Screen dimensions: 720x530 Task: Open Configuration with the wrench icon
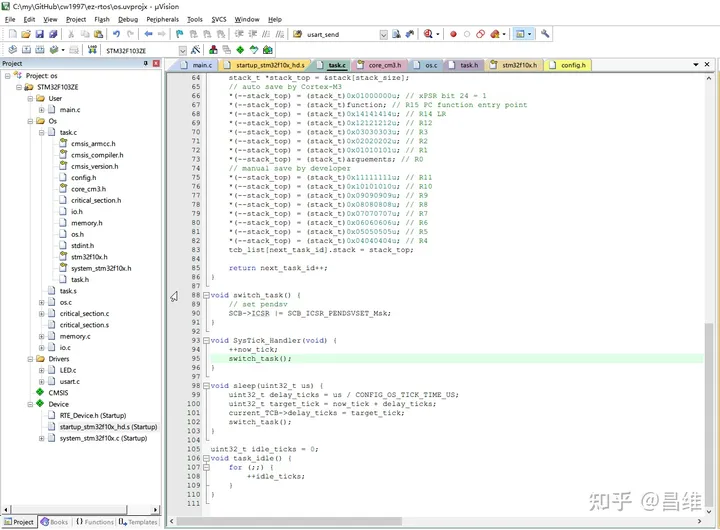(x=545, y=34)
